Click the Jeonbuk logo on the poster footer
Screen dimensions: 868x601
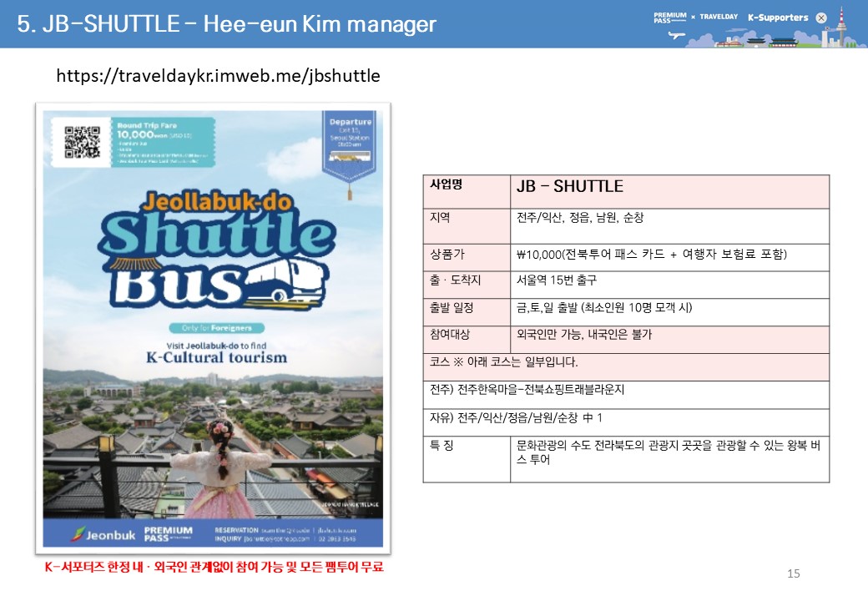[x=103, y=534]
